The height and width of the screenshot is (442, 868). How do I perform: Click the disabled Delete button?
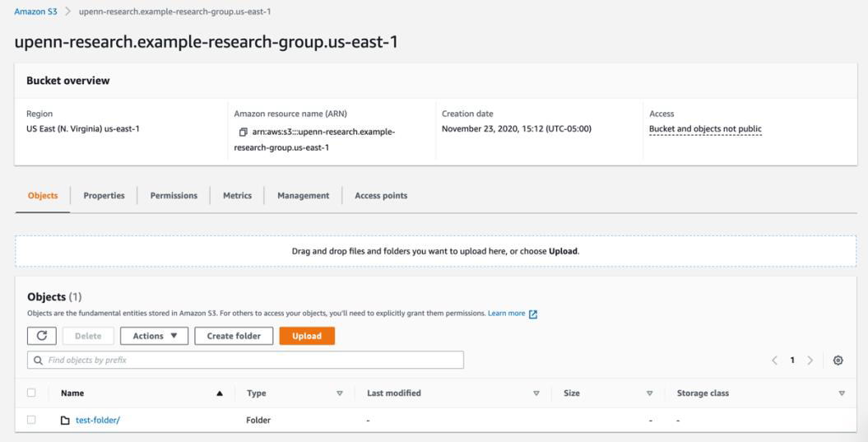88,336
